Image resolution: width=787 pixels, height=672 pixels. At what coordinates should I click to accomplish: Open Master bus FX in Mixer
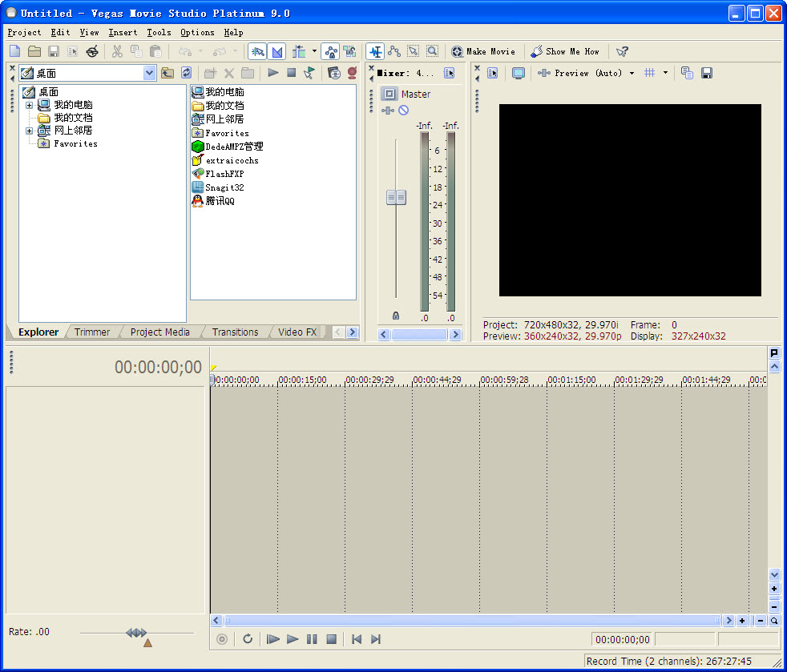pos(389,111)
